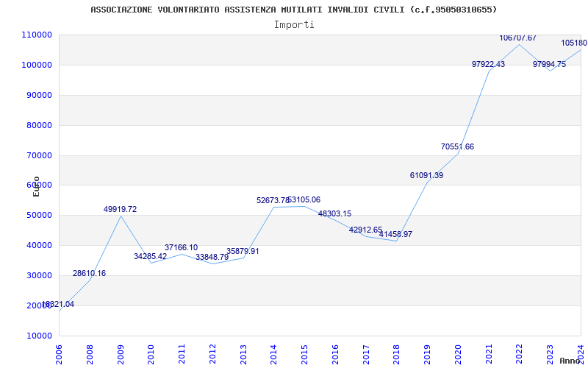Click the data label 34285.42
The width and height of the screenshot is (588, 368).
(x=151, y=256)
